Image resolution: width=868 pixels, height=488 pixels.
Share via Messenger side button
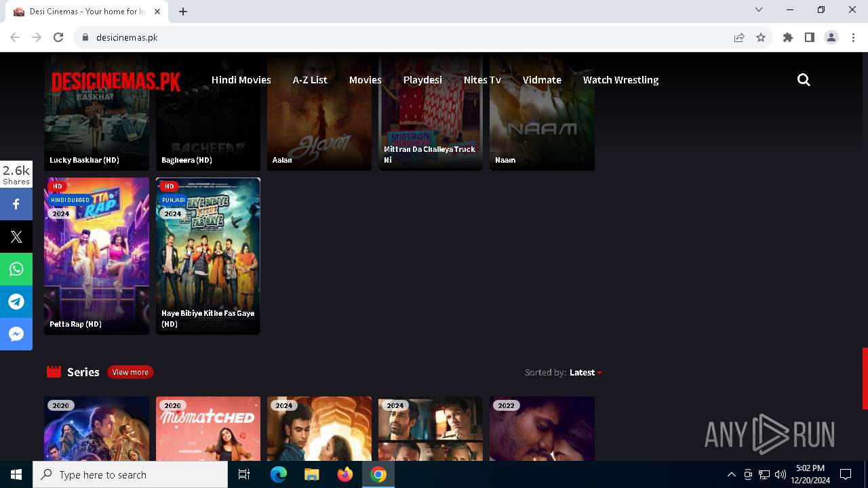click(x=16, y=334)
